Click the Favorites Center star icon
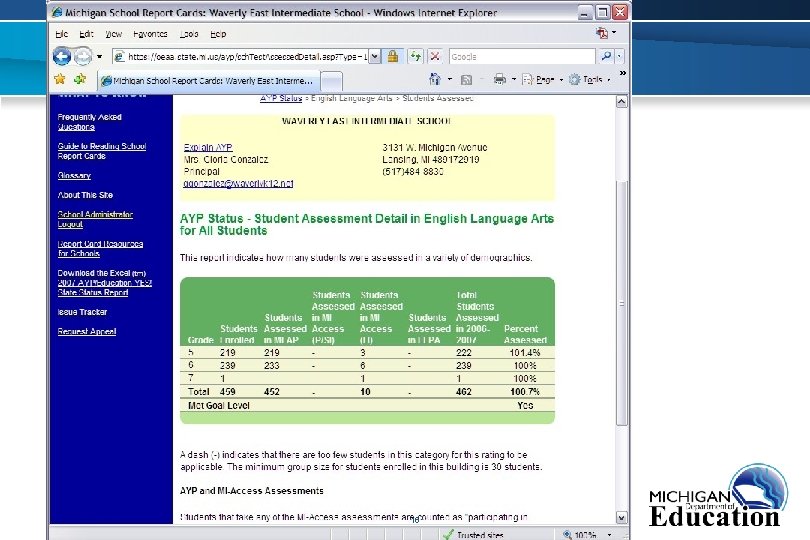 tap(60, 79)
